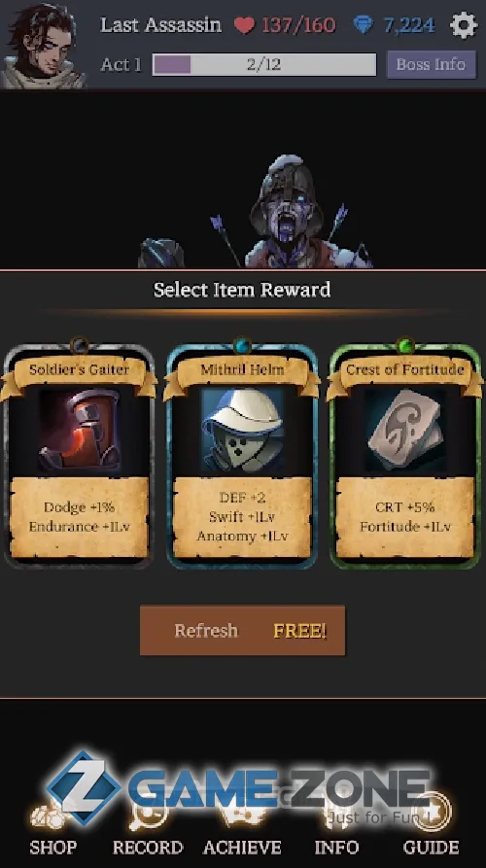The image size is (486, 868).
Task: Click the Dodge +1% Endurance stats panel
Action: coord(79,517)
